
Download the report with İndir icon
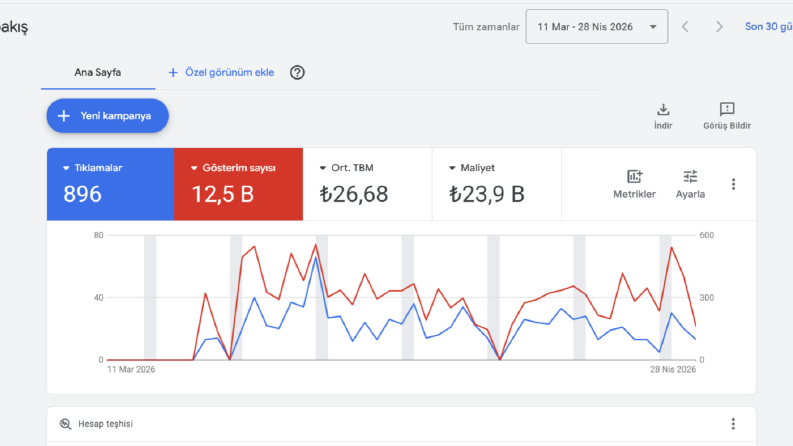point(663,116)
